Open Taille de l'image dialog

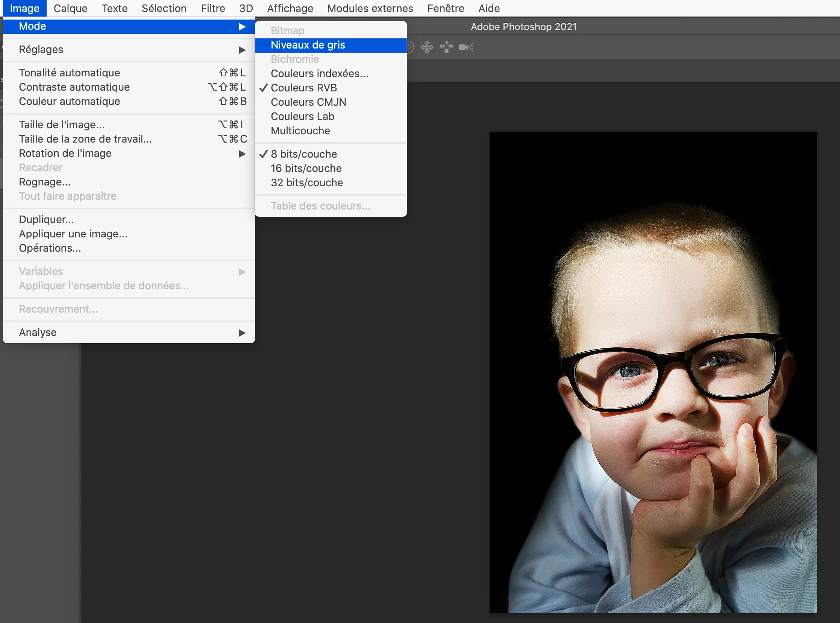tap(62, 125)
